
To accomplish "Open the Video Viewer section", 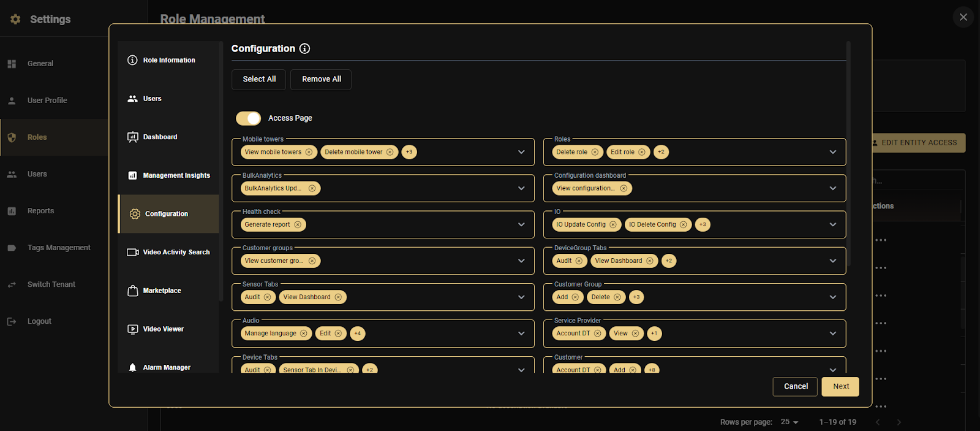I will (163, 329).
